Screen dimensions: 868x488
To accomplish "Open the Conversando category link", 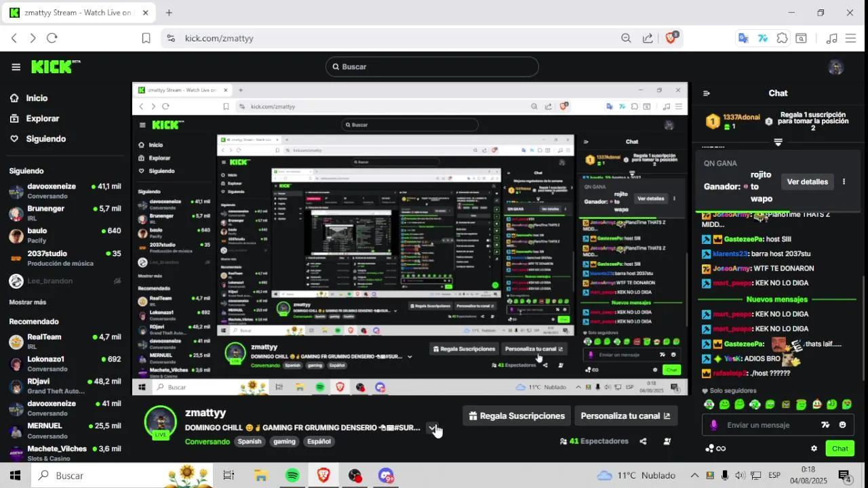I will coord(207,441).
